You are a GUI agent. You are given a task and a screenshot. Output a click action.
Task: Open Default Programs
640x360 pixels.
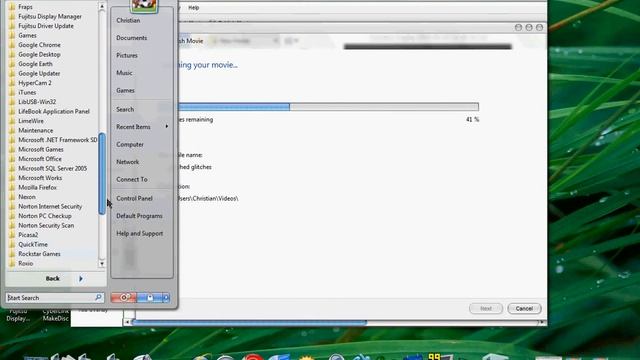[139, 216]
